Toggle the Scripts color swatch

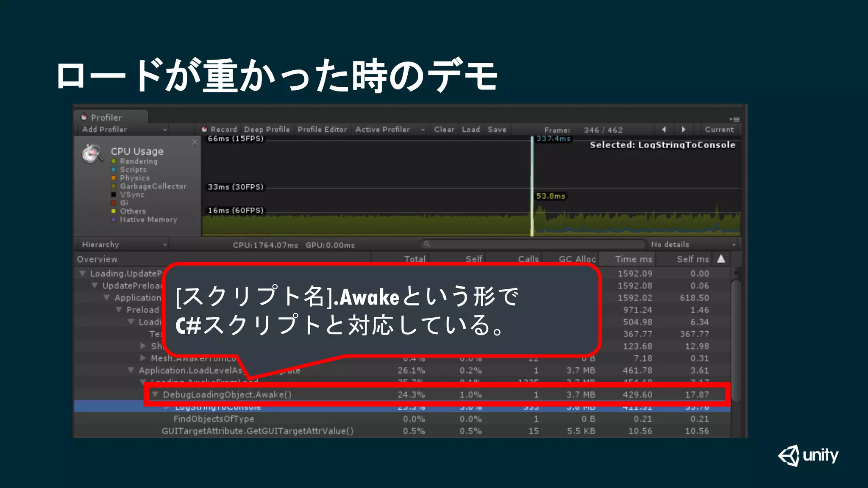tap(114, 169)
